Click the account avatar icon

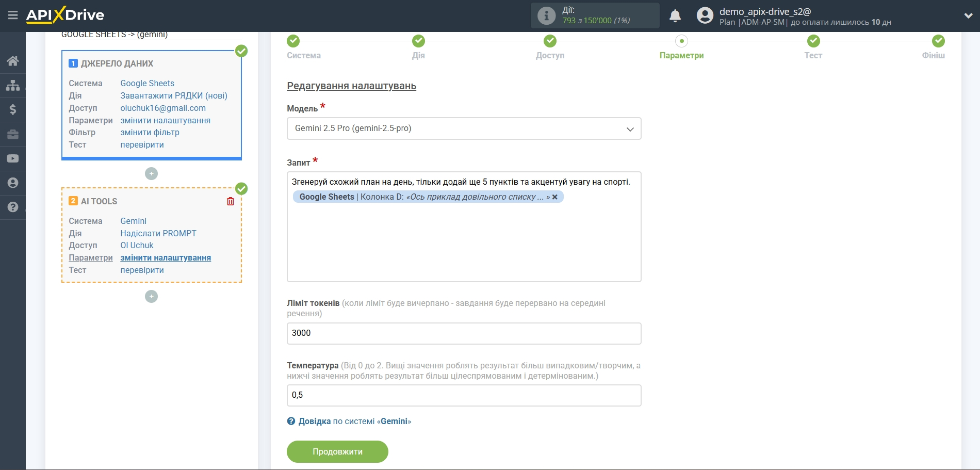tap(705, 15)
